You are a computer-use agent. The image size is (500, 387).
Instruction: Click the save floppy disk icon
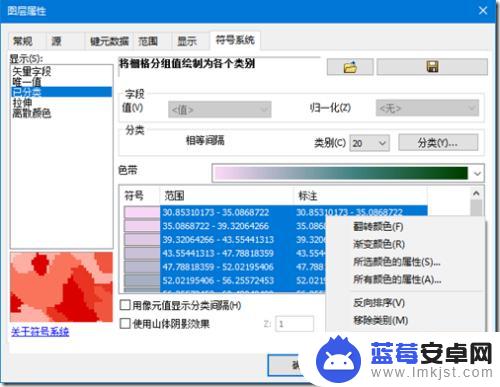click(432, 67)
